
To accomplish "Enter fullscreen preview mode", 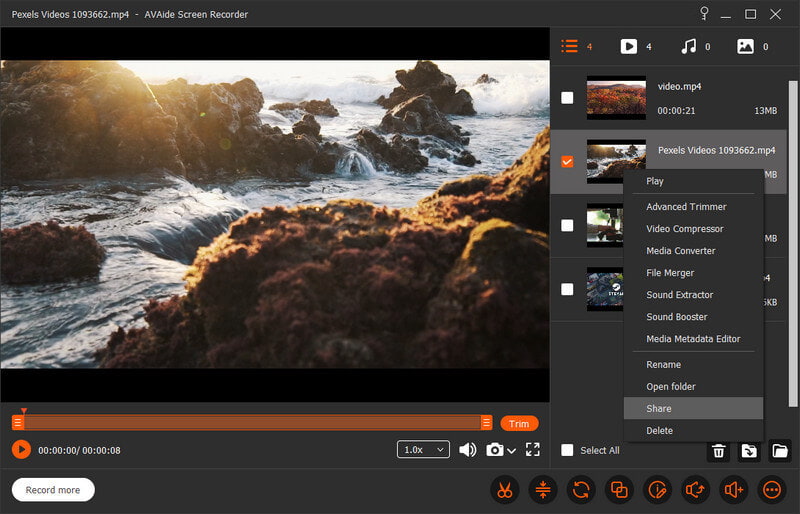I will pos(533,450).
